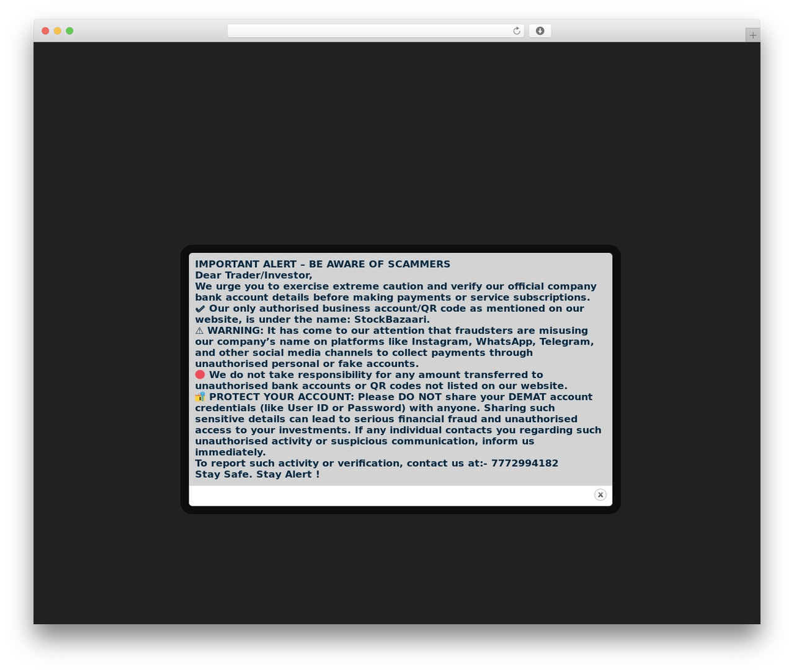Maximize the browser with green button
794x672 pixels.
[x=69, y=31]
